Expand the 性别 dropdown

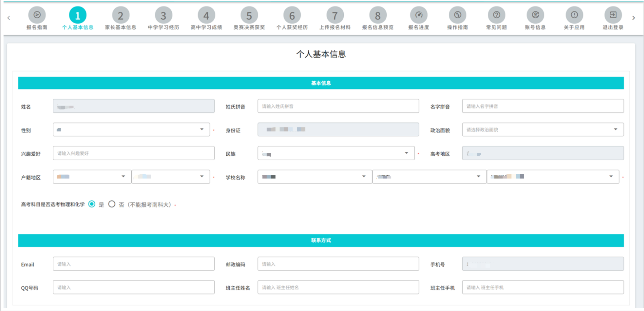click(x=131, y=130)
